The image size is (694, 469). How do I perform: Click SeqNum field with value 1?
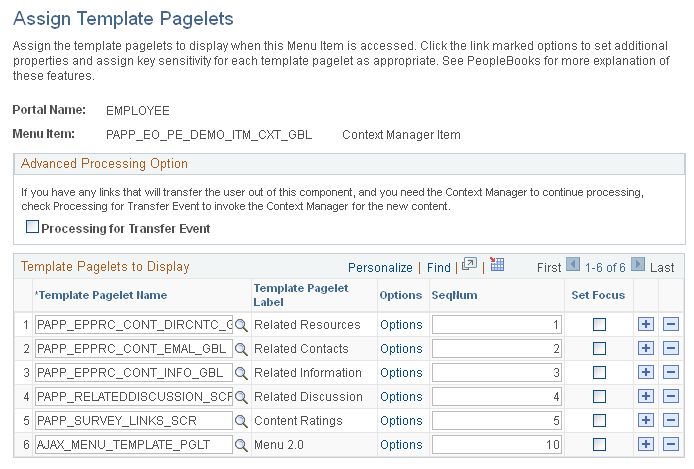497,325
